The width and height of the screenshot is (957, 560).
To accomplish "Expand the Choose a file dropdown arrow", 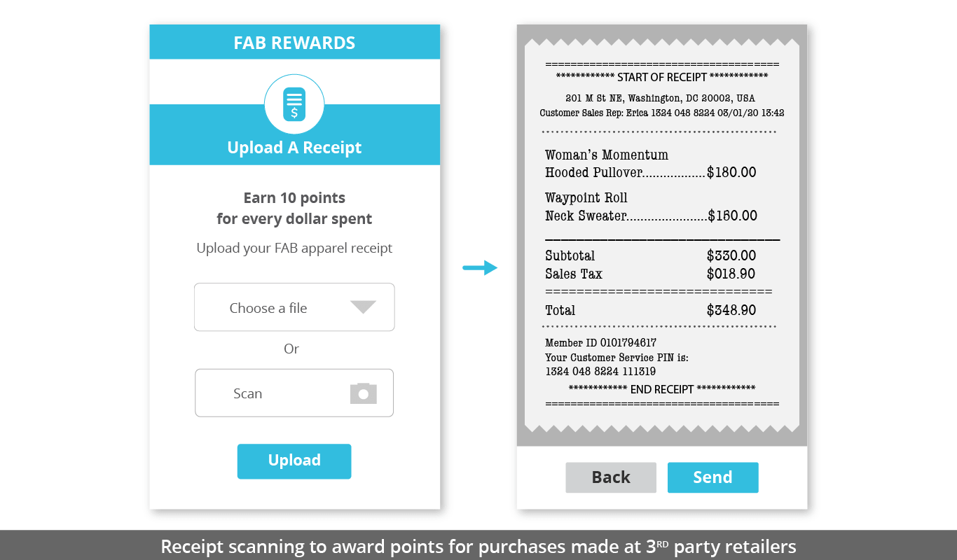I will (363, 307).
